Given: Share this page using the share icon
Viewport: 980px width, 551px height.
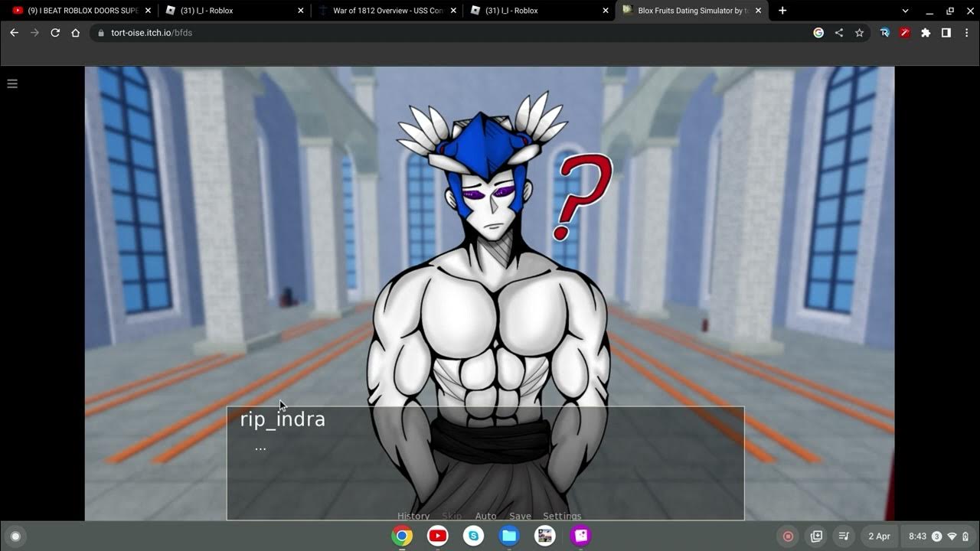Looking at the screenshot, I should [838, 33].
